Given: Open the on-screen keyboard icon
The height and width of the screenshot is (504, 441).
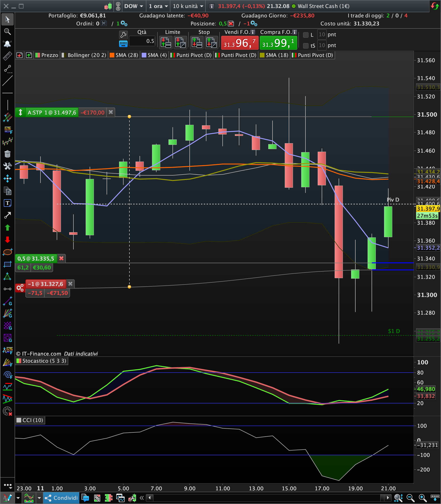Looking at the screenshot, I should point(123,44).
